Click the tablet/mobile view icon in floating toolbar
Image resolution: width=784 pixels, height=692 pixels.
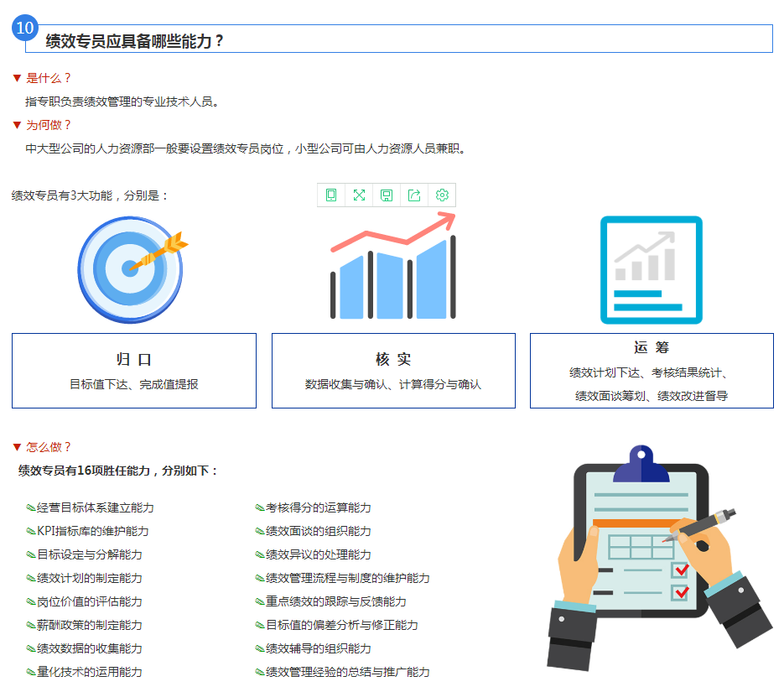click(331, 195)
